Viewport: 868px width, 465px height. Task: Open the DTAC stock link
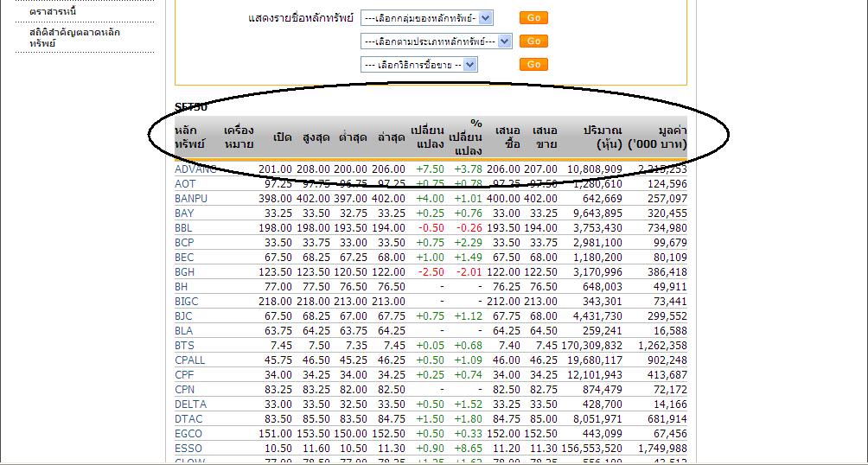tap(188, 419)
